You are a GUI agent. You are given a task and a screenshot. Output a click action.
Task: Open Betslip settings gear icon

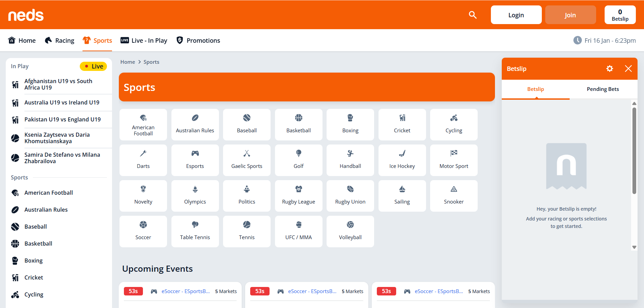pos(610,69)
